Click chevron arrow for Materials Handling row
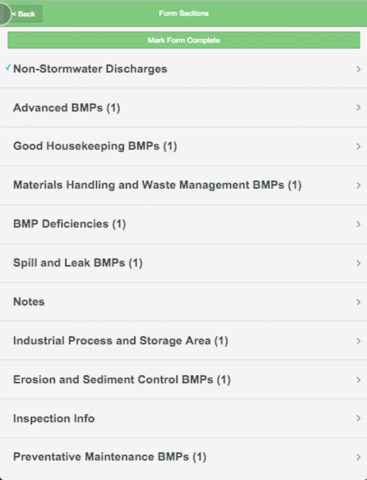The image size is (367, 480). [359, 185]
